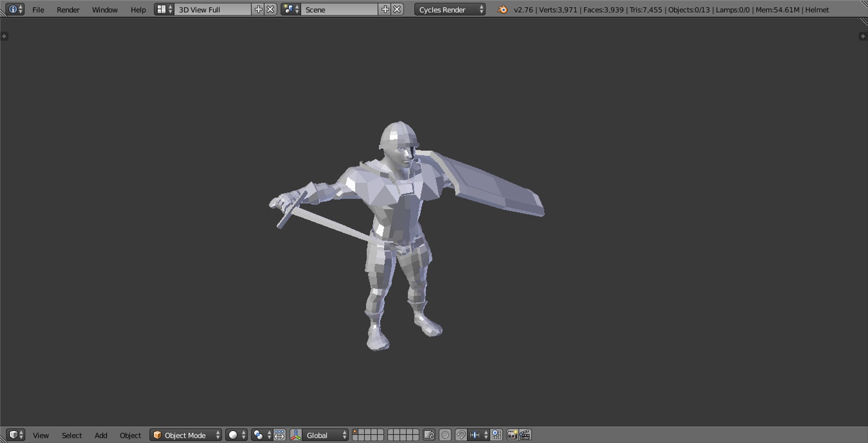Open the Info editor type selector
Viewport: 868px width, 443px height.
15,9
